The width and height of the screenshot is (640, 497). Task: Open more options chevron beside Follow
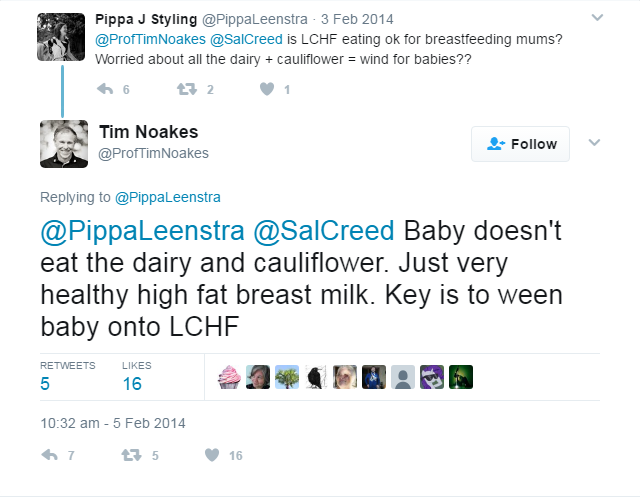pos(594,143)
